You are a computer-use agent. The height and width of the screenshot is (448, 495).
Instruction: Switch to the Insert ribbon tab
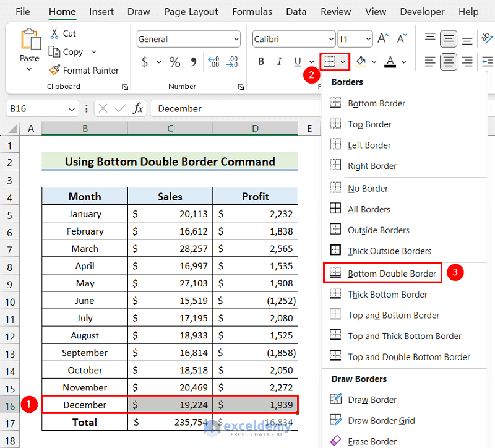click(101, 11)
